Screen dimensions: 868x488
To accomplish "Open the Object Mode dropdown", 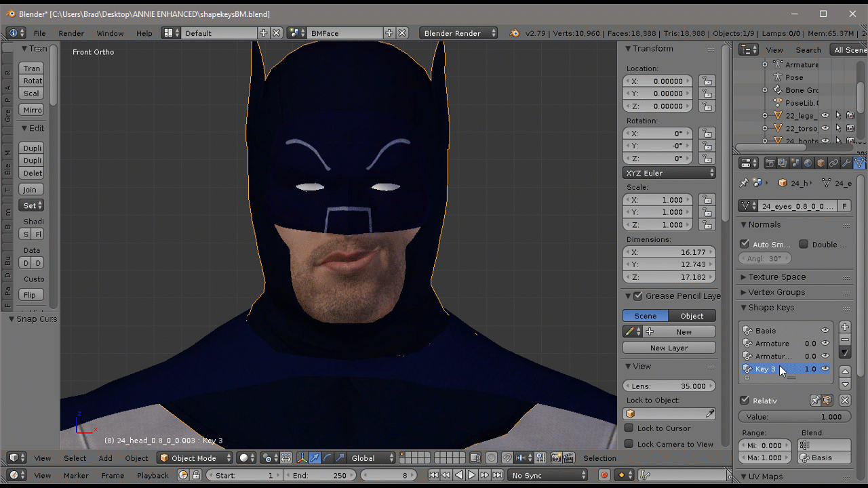I will coord(195,458).
